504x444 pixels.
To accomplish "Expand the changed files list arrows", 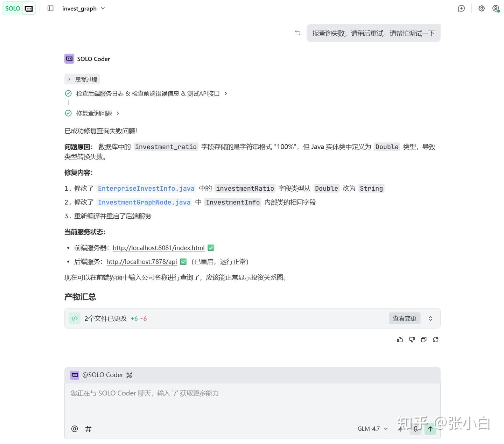I will tap(430, 318).
